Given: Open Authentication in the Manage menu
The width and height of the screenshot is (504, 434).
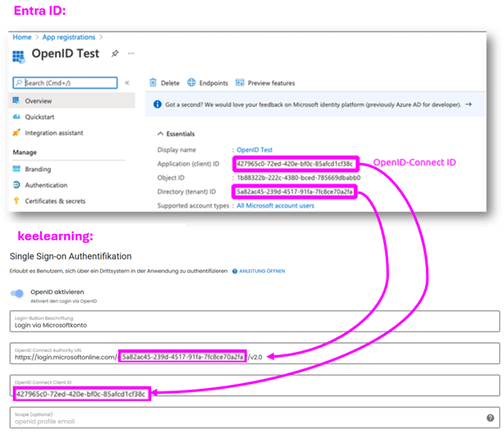Looking at the screenshot, I should pyautogui.click(x=45, y=185).
